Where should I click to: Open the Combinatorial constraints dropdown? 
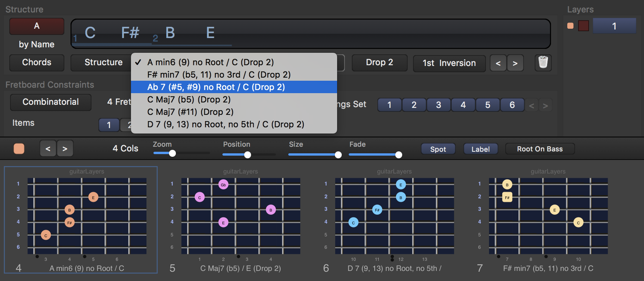tap(51, 102)
